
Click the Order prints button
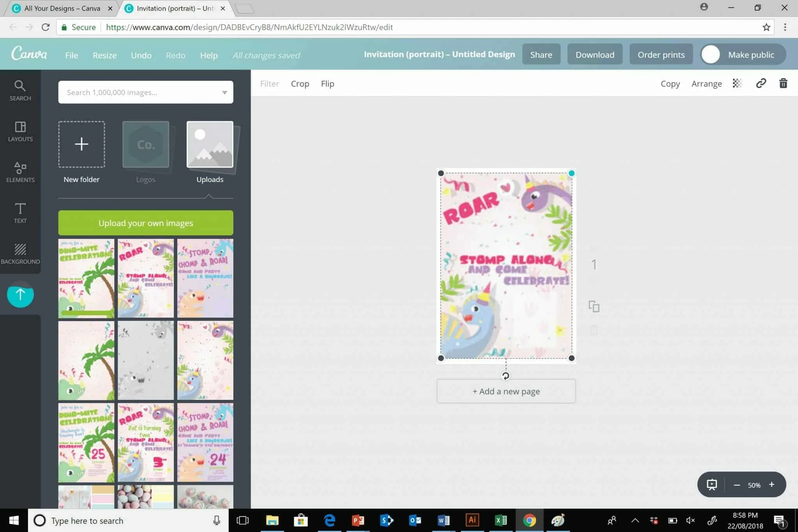point(661,55)
